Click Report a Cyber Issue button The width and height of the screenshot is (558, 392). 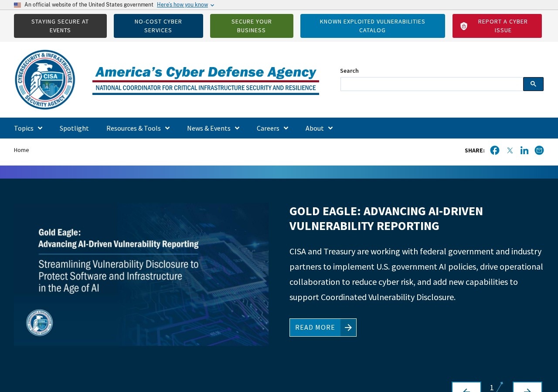497,26
